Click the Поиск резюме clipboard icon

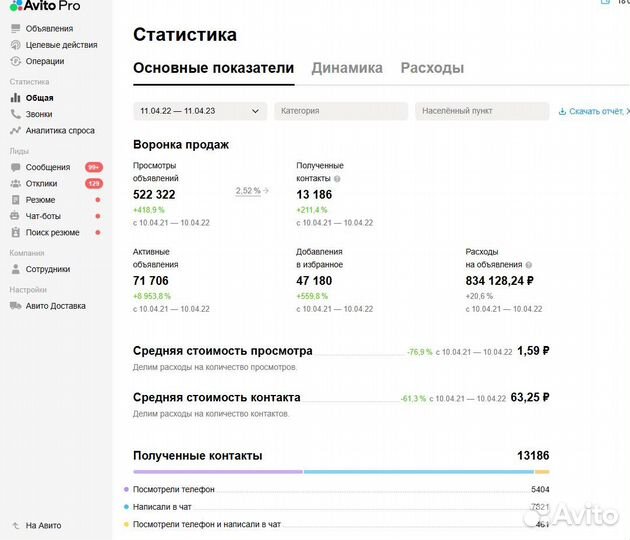(16, 232)
